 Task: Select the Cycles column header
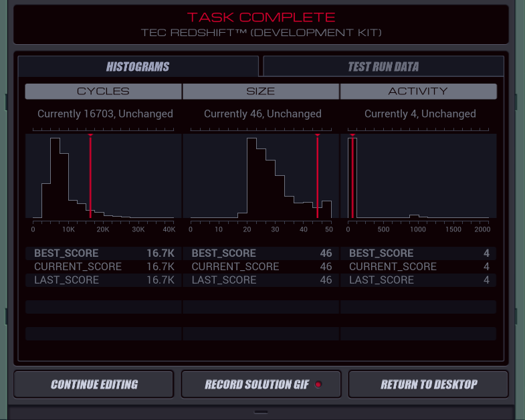pyautogui.click(x=103, y=91)
